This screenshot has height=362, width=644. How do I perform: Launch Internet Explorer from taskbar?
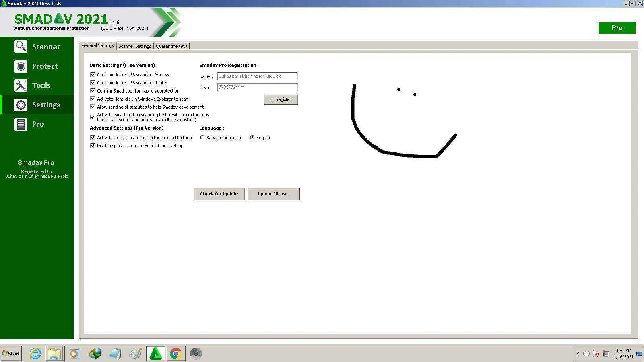tap(35, 354)
